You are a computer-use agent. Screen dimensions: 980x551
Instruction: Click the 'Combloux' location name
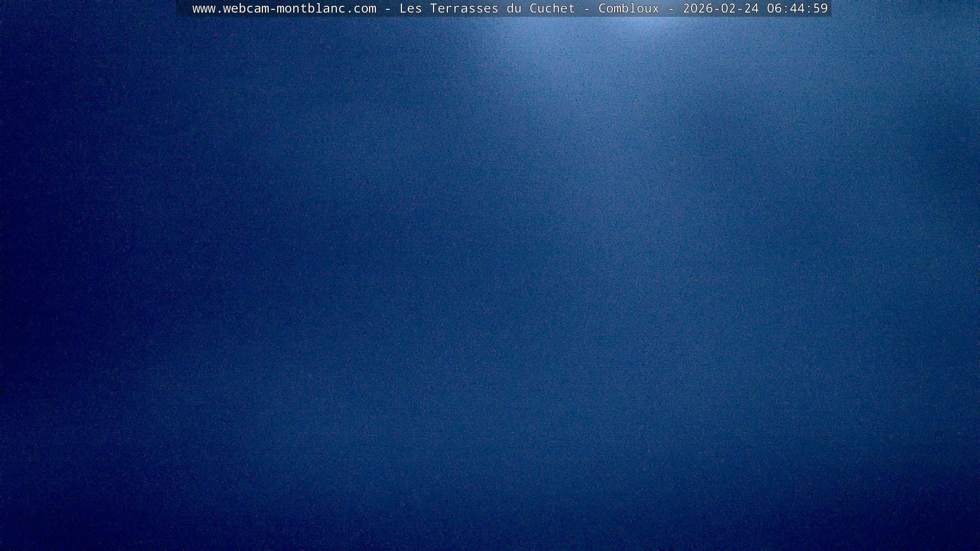pyautogui.click(x=629, y=8)
